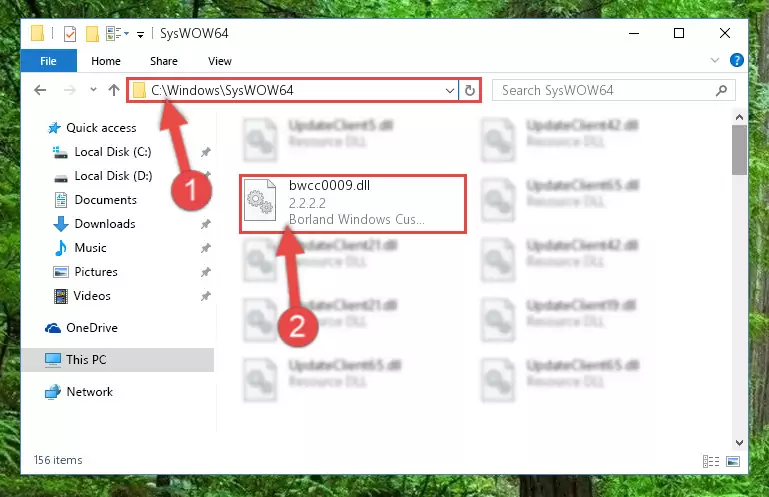The height and width of the screenshot is (497, 769).
Task: Click the pin icon beside Downloads
Action: point(205,224)
